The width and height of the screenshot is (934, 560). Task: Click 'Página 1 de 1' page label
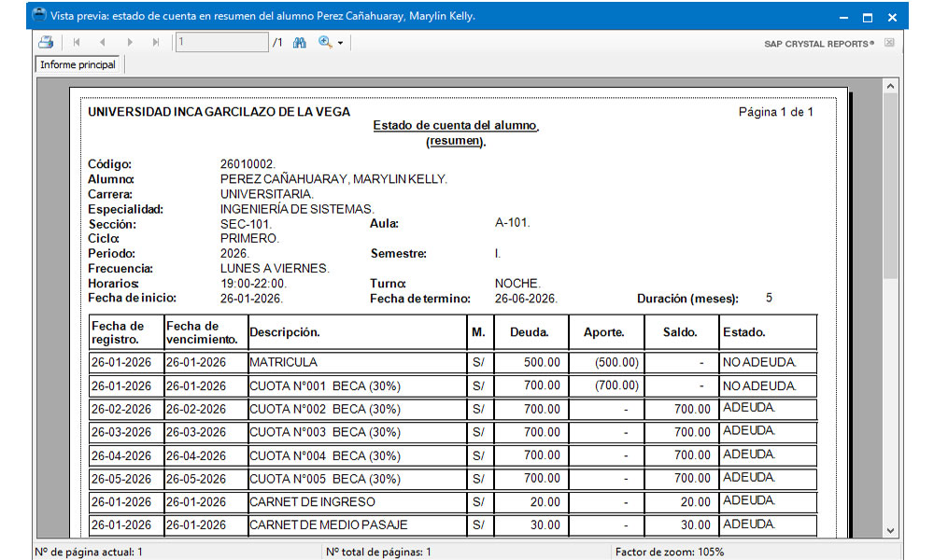point(775,112)
